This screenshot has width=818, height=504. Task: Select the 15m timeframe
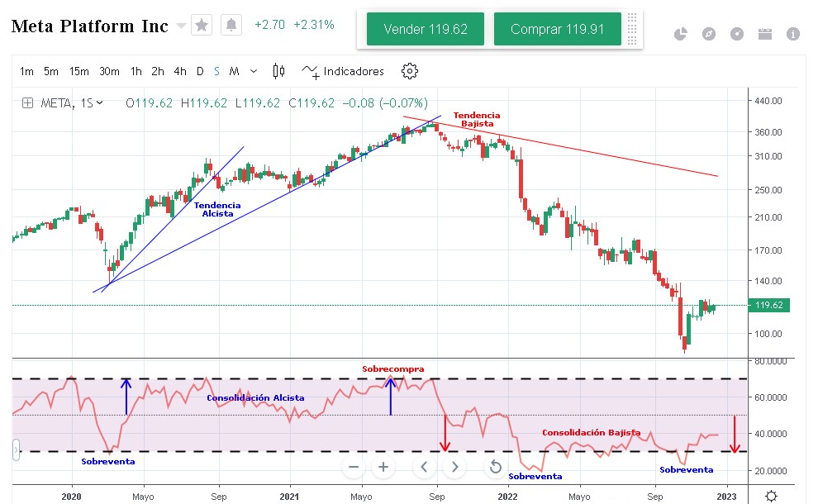[x=78, y=71]
